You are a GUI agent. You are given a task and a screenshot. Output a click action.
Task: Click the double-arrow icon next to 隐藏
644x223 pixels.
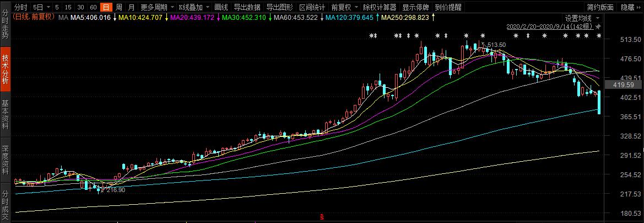pyautogui.click(x=639, y=7)
